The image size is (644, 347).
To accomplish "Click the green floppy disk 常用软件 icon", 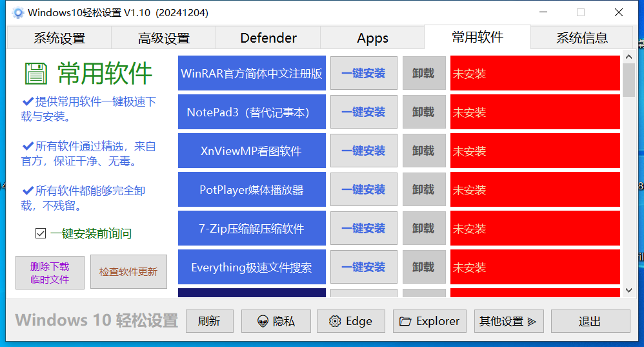I will click(36, 74).
